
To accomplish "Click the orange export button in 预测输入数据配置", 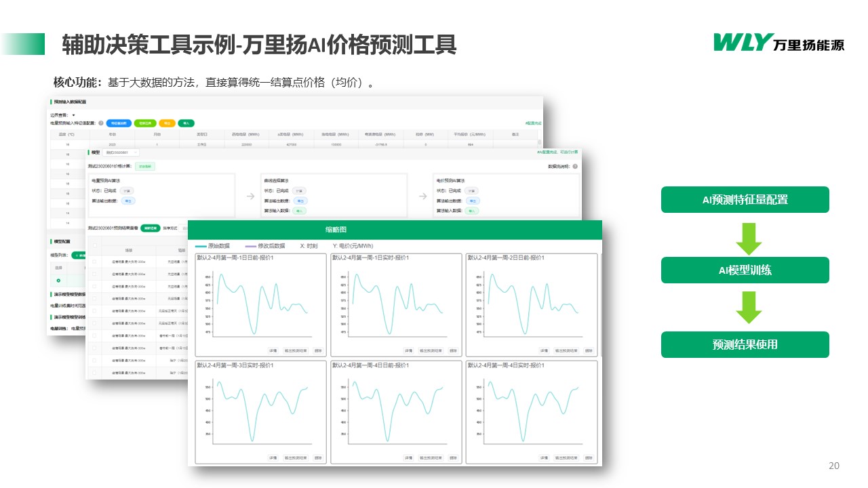I will [x=167, y=123].
